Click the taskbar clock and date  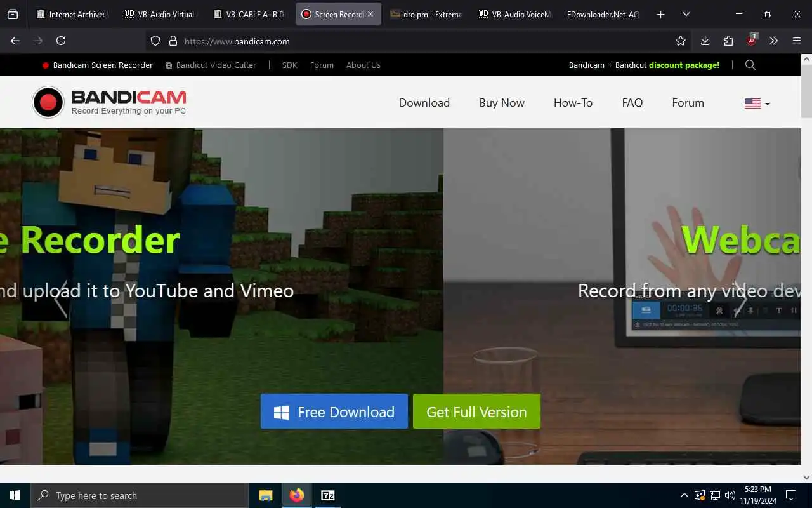click(x=758, y=495)
